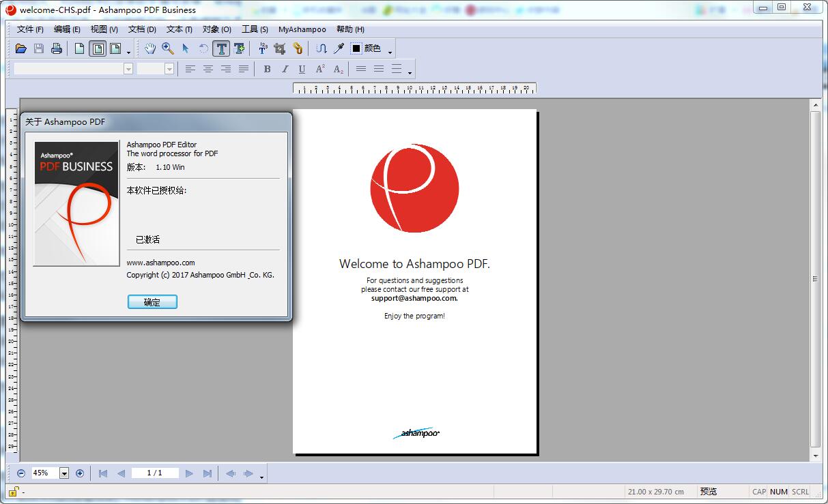828x504 pixels.
Task: Click the text numbering T123 icon
Action: point(263,48)
